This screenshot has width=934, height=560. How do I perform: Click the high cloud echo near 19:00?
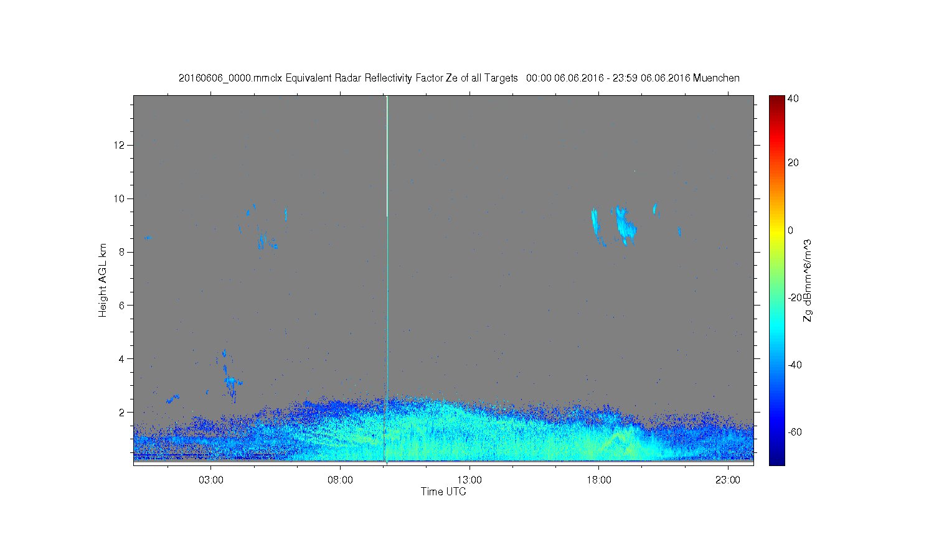(x=625, y=225)
